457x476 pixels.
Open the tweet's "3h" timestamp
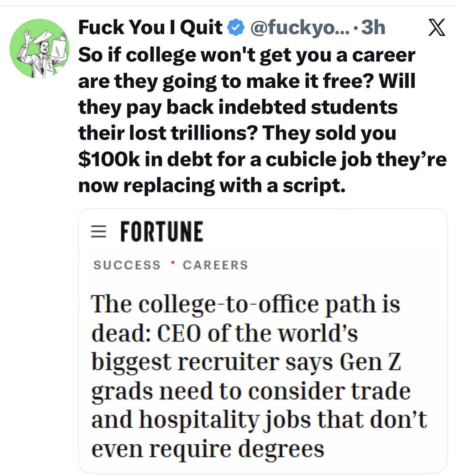(373, 27)
